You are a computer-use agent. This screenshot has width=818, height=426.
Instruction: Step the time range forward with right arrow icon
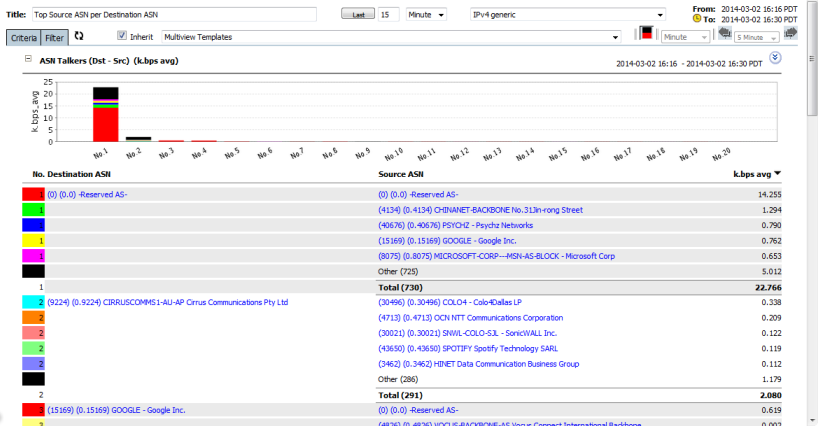[791, 33]
